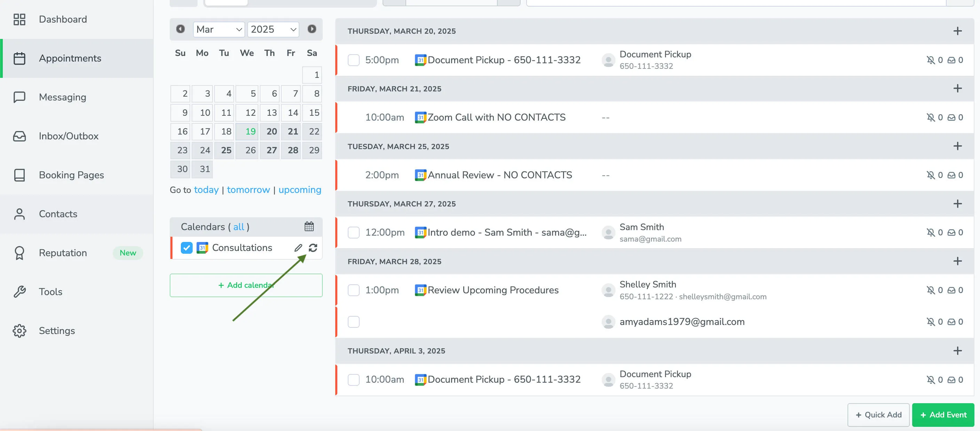Click the today link under the mini calendar

206,190
